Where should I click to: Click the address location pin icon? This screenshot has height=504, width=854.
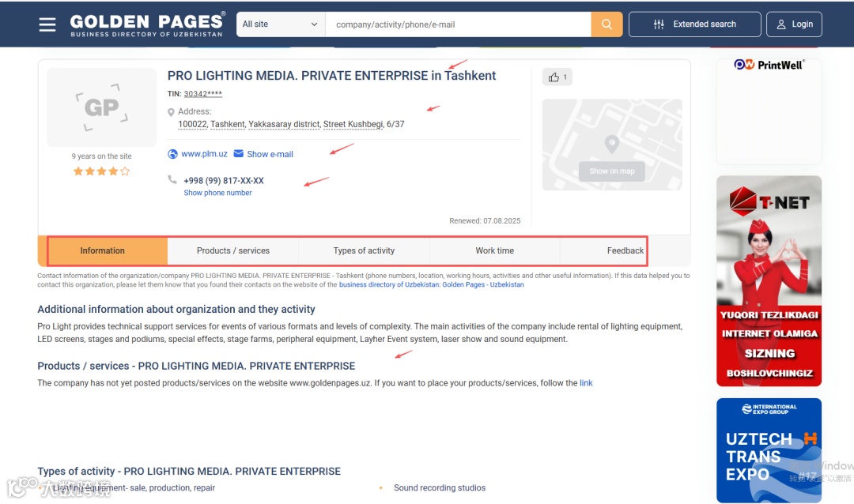pyautogui.click(x=171, y=112)
